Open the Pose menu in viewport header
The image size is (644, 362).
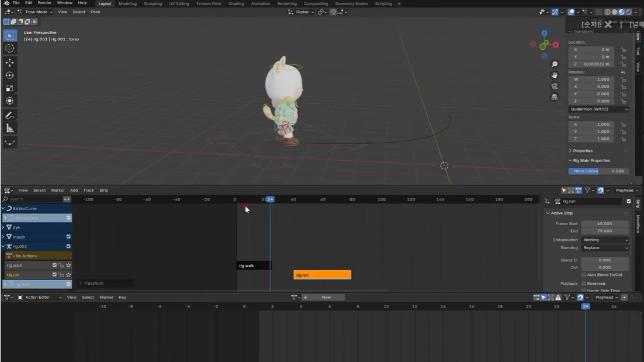pos(95,12)
